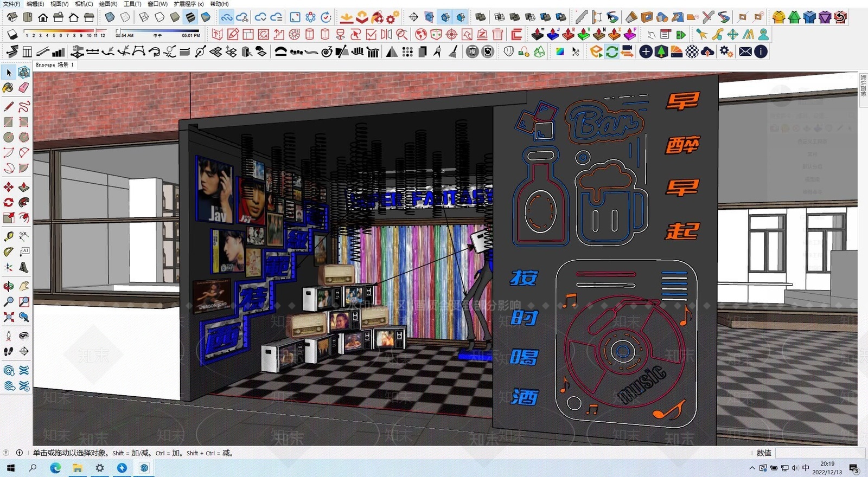Choose the Line pencil tool
Screen dimensions: 868x477
(x=9, y=106)
